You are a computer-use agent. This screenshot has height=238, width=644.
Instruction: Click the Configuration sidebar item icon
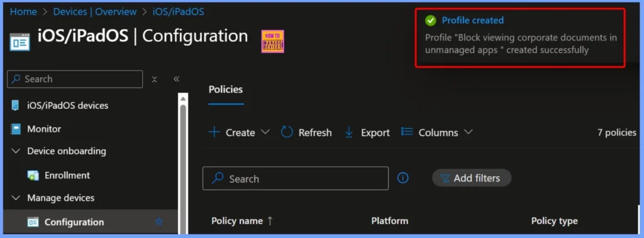point(33,222)
